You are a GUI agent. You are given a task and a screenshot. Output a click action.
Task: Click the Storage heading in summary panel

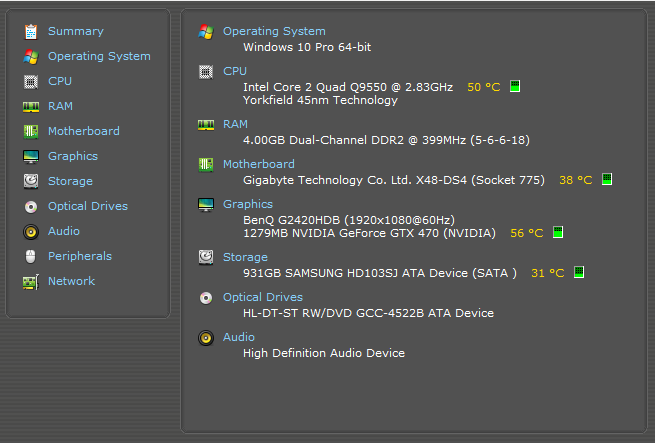[245, 257]
